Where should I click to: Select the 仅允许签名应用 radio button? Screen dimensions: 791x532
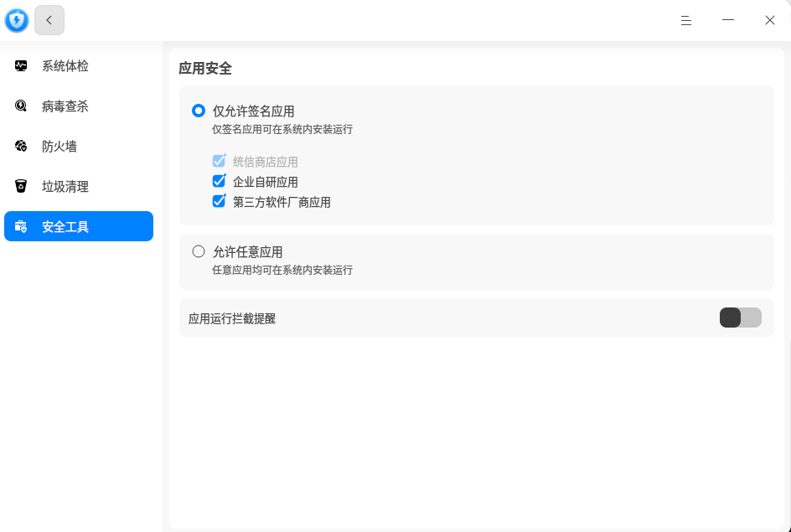click(199, 110)
